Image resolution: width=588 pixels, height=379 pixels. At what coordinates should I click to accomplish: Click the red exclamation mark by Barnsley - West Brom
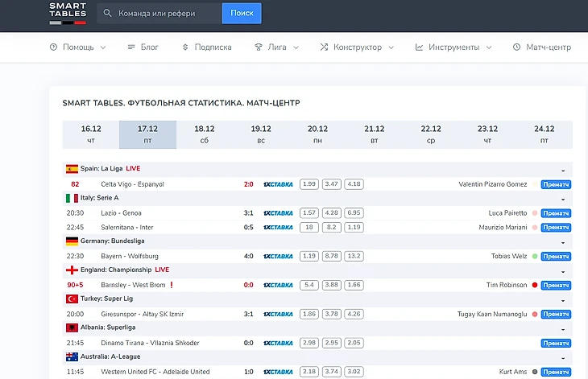[x=171, y=285]
